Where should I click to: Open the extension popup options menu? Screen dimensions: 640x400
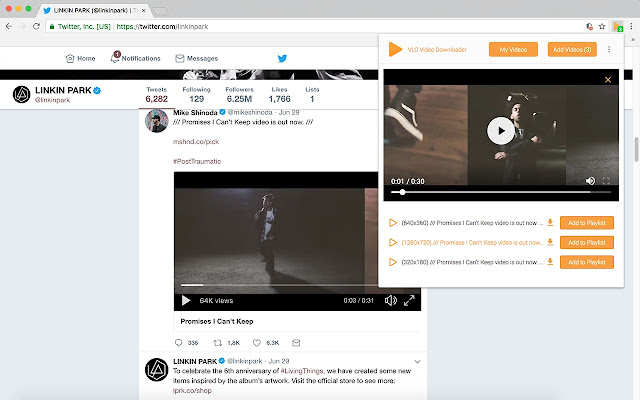[x=609, y=49]
